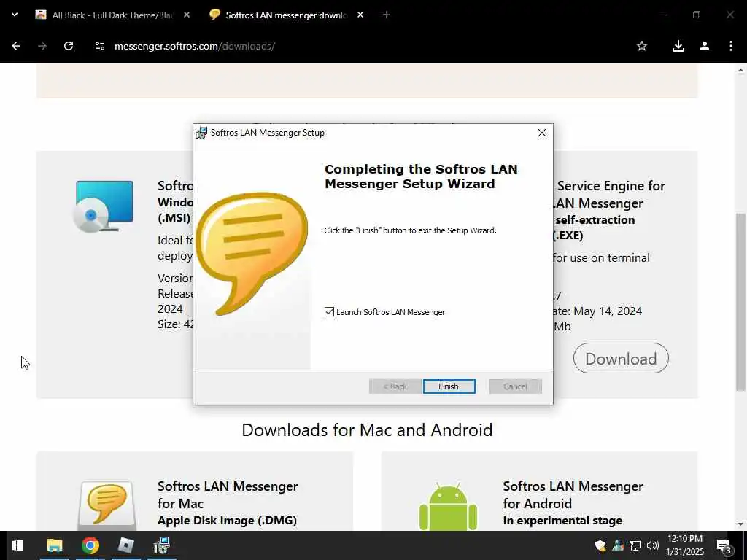Click the Download button for Service Engine
Viewport: 747px width, 560px height.
pos(621,358)
